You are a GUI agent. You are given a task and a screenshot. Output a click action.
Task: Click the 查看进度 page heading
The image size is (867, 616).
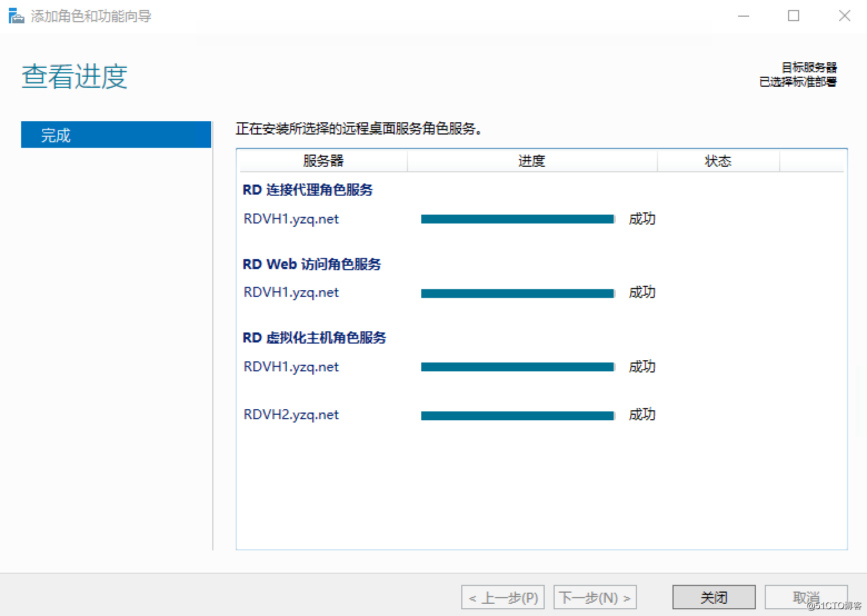click(x=74, y=76)
